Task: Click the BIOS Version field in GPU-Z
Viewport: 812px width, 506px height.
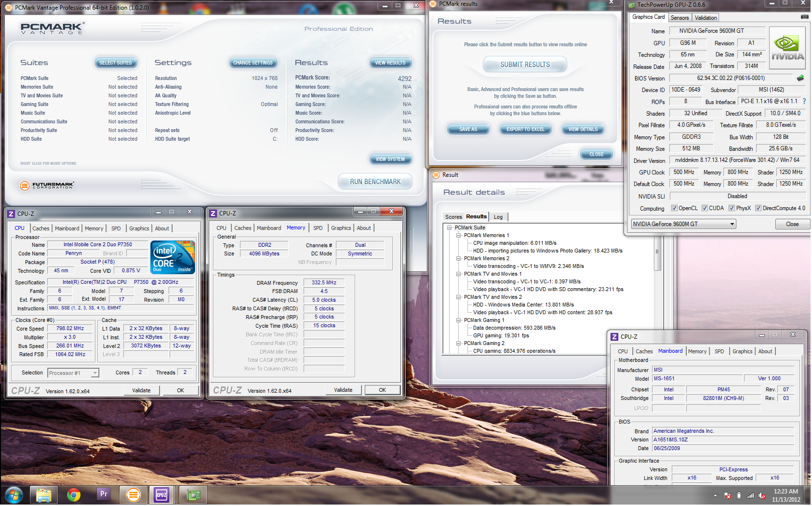Action: click(731, 78)
